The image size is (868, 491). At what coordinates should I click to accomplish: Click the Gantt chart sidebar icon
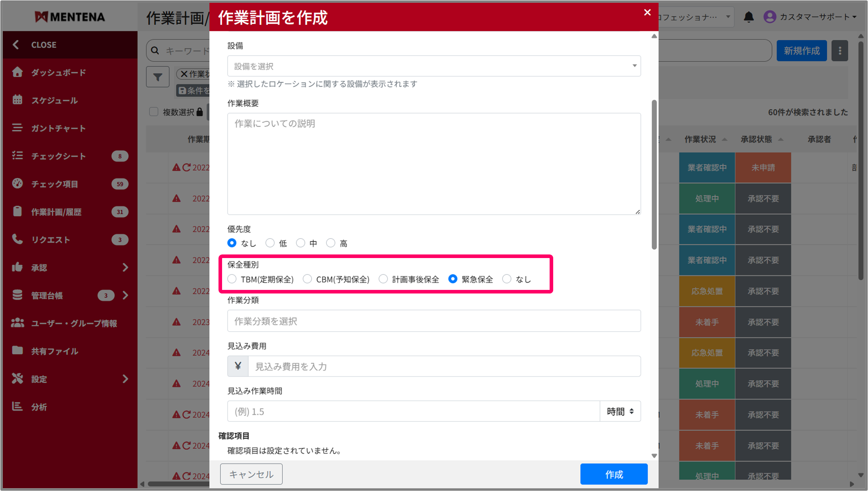point(18,128)
